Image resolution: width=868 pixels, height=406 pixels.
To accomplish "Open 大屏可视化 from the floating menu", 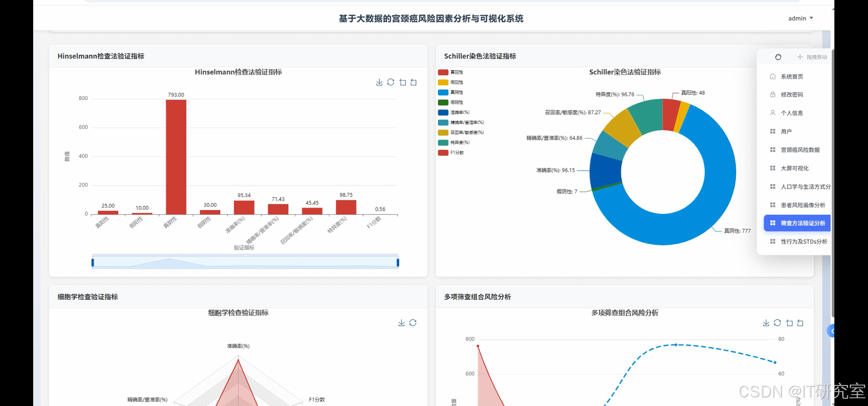I will (797, 168).
